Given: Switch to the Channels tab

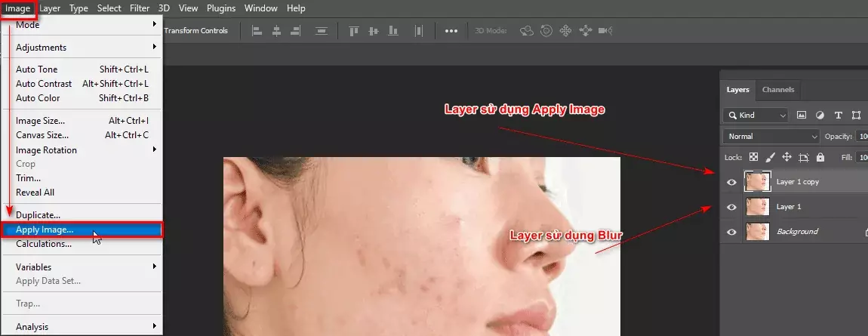Looking at the screenshot, I should [777, 90].
